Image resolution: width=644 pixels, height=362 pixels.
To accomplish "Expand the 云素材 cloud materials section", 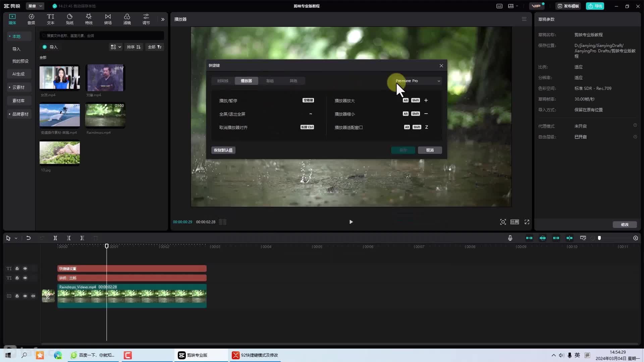I will click(x=19, y=87).
